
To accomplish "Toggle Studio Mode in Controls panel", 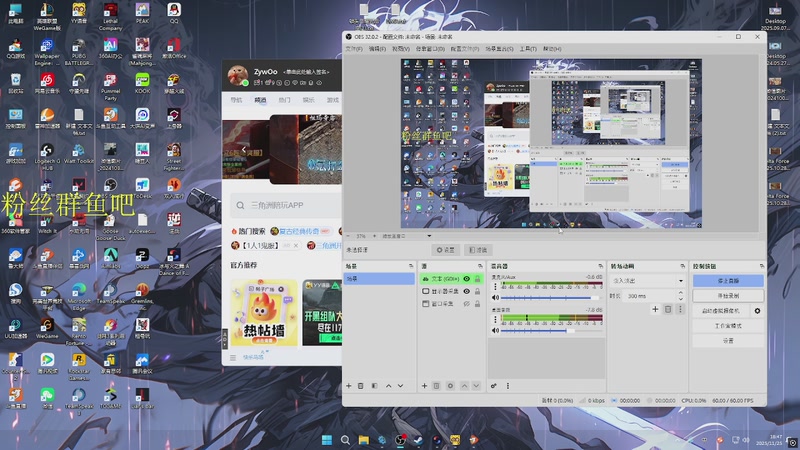I will pos(728,326).
